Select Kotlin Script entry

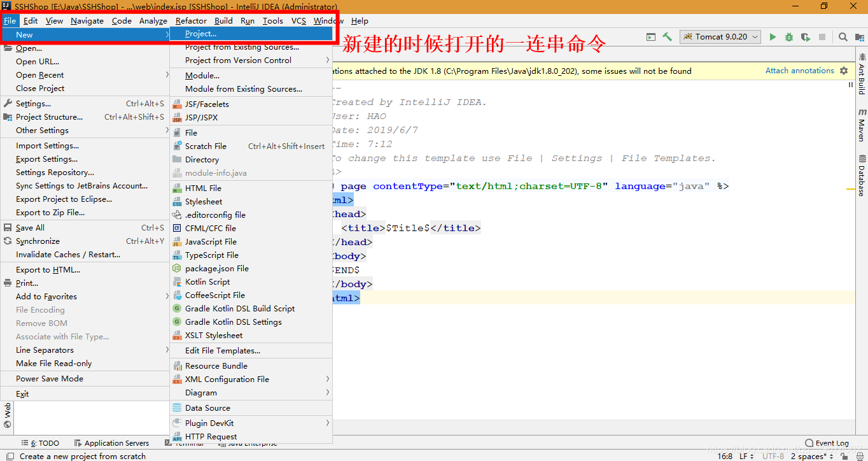pos(251,282)
